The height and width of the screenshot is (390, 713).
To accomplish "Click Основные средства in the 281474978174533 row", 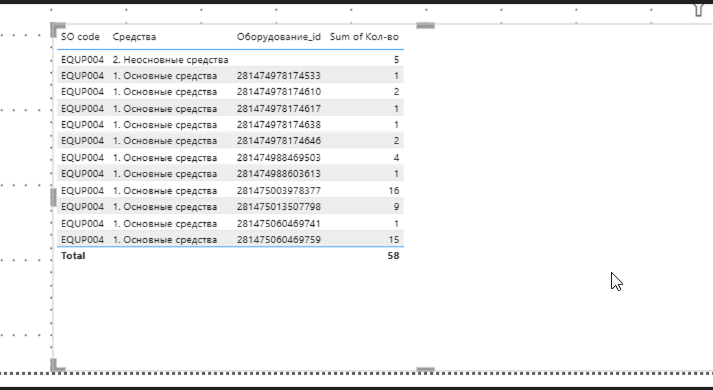I will (165, 75).
